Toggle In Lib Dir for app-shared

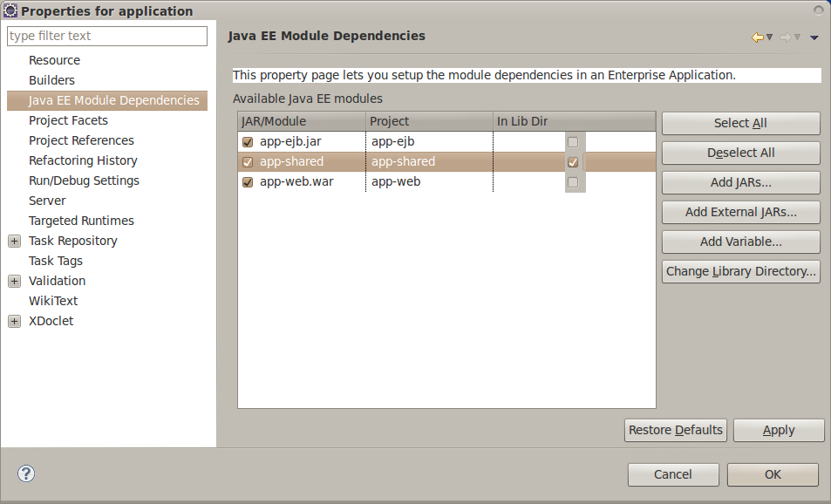572,162
